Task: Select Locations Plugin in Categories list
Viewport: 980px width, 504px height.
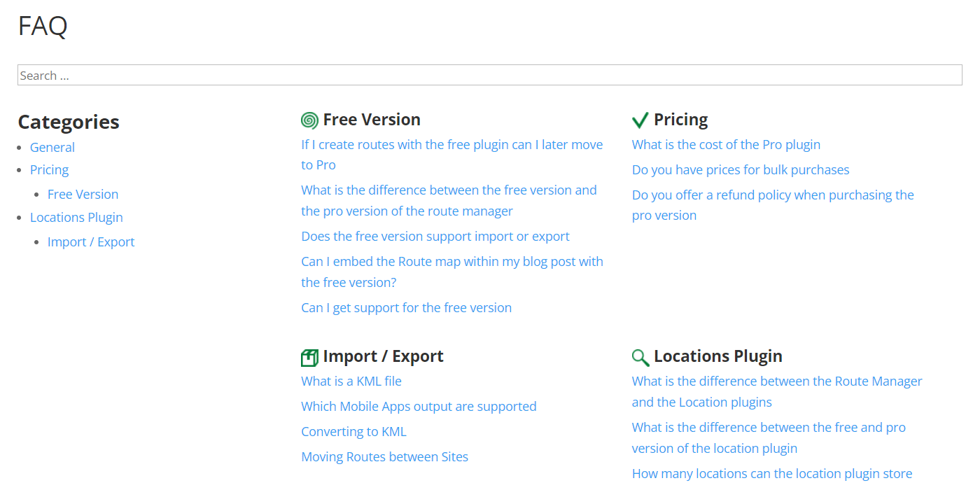Action: click(76, 217)
